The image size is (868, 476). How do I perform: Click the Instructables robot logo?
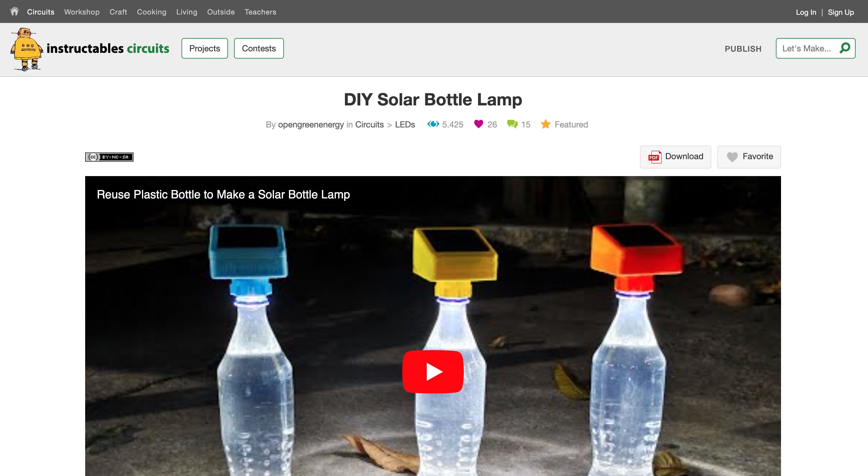[26, 49]
